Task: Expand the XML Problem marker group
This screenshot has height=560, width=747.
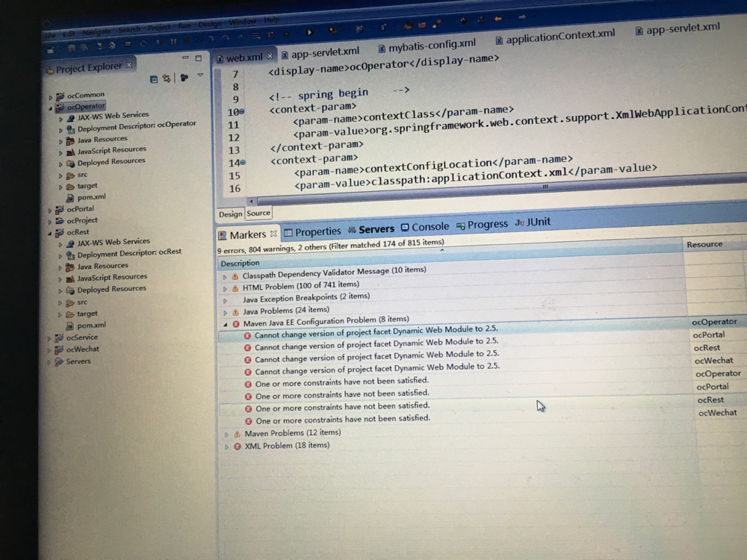Action: (227, 447)
